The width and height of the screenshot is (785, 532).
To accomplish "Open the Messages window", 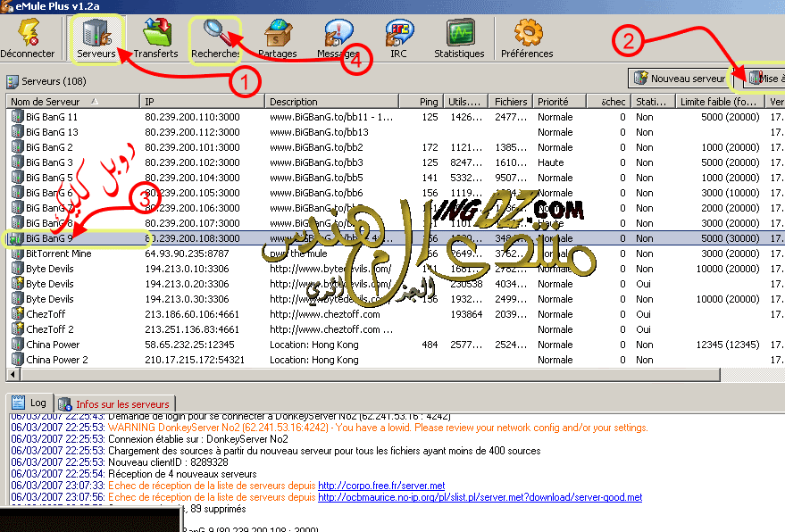I will [x=338, y=38].
